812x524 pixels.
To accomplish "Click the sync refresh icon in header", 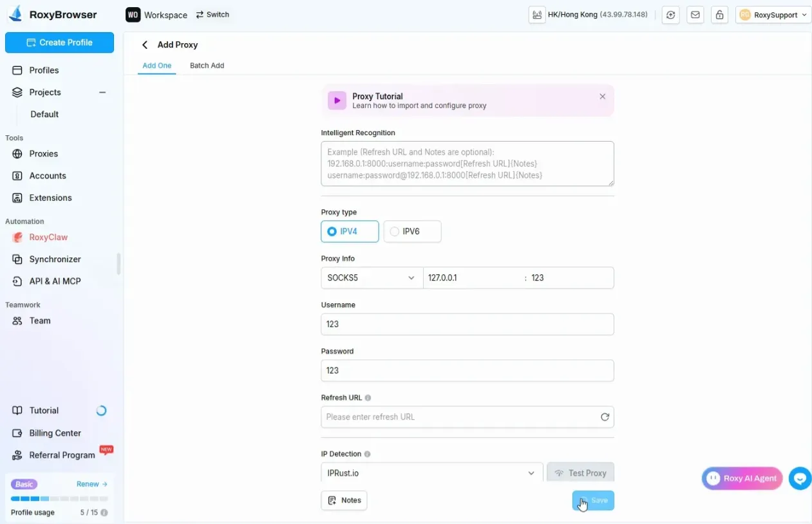I will pyautogui.click(x=670, y=15).
